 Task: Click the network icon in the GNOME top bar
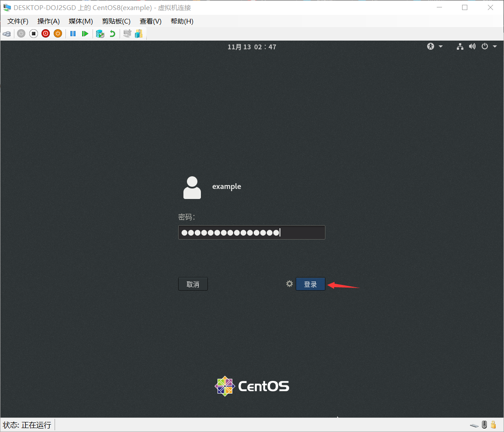[460, 47]
